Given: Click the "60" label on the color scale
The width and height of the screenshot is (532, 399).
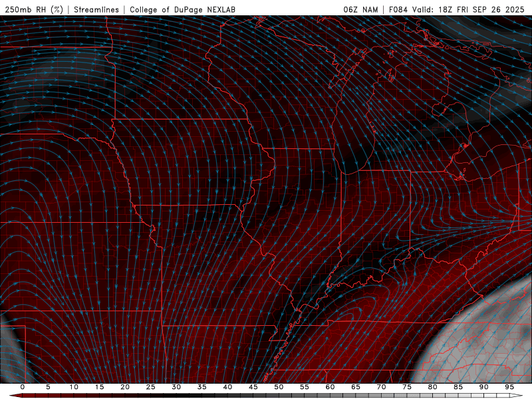Looking at the screenshot, I should click(x=330, y=387).
